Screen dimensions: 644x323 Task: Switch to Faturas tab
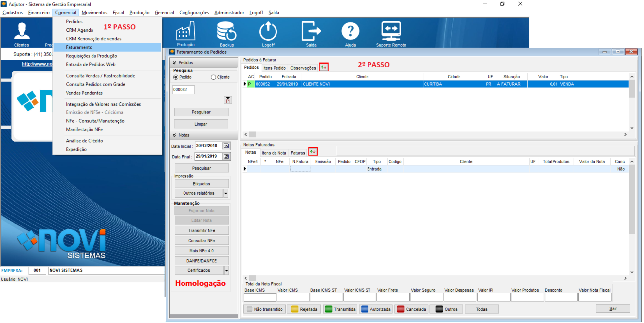pos(298,153)
